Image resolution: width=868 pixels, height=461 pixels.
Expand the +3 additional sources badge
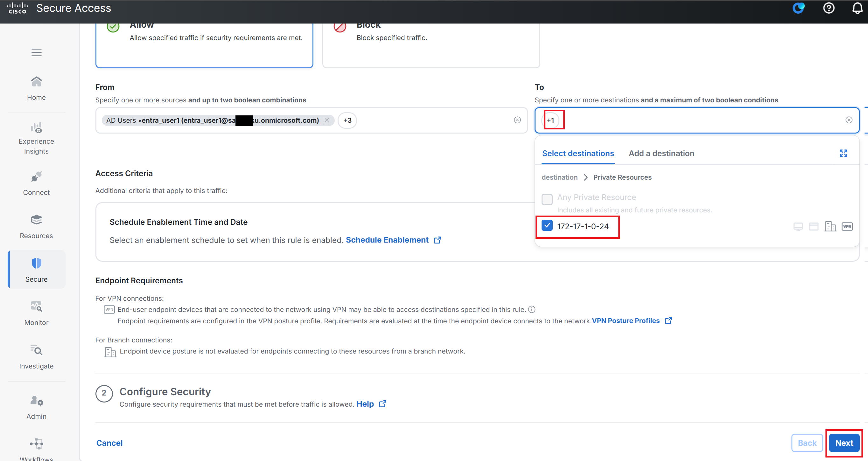(x=347, y=120)
